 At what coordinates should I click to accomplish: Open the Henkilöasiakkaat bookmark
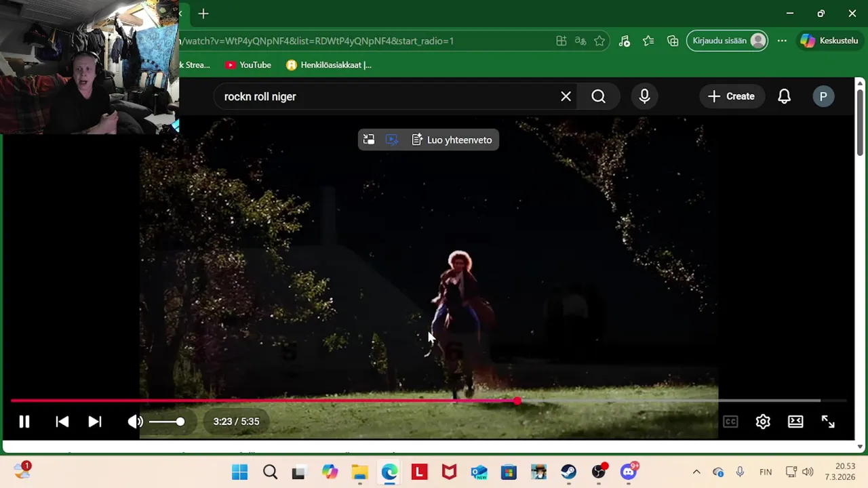329,65
